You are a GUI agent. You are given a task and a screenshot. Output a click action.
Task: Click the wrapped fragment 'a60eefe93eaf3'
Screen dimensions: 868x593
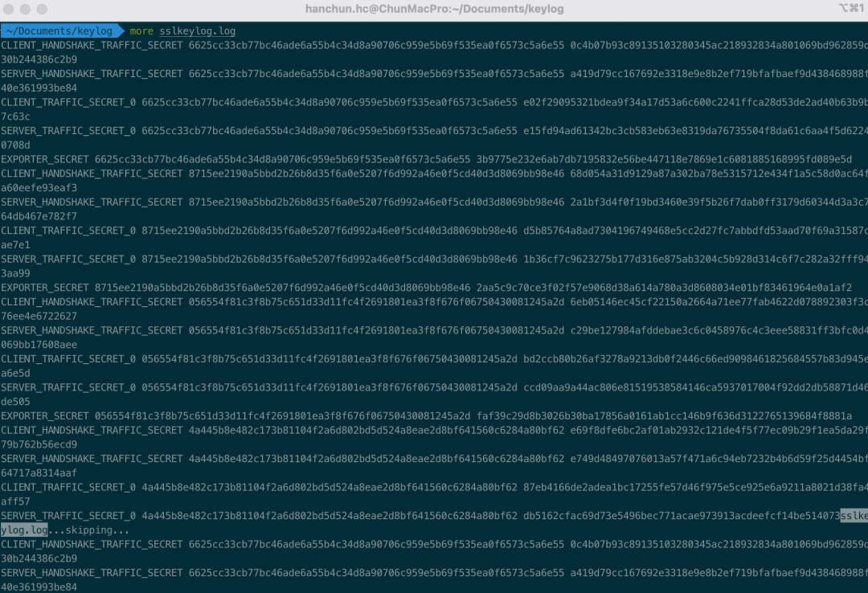click(39, 188)
